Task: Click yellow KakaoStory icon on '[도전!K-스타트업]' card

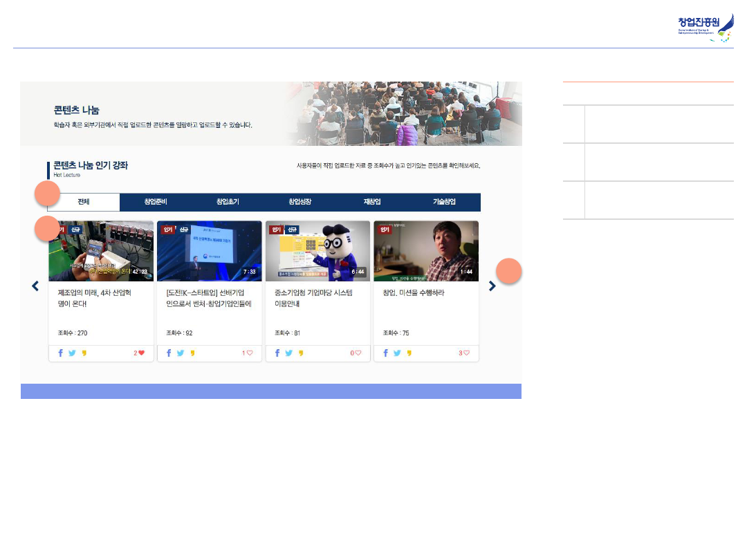Action: tap(192, 353)
